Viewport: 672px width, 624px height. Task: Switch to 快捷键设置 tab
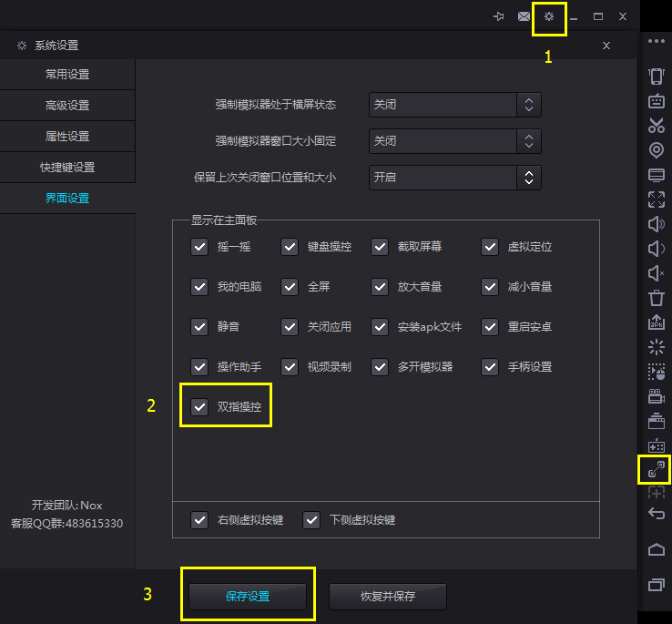[67, 168]
